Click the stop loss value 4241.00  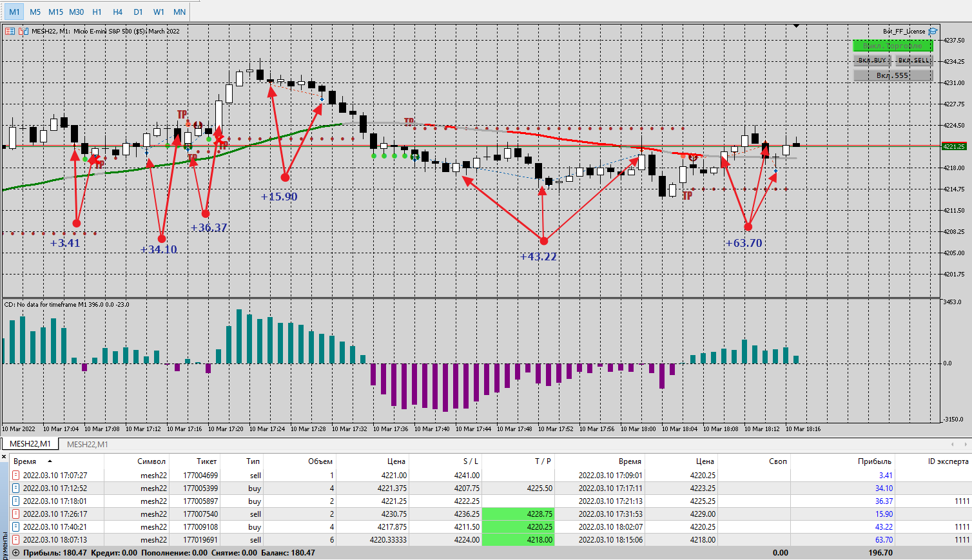(x=467, y=476)
